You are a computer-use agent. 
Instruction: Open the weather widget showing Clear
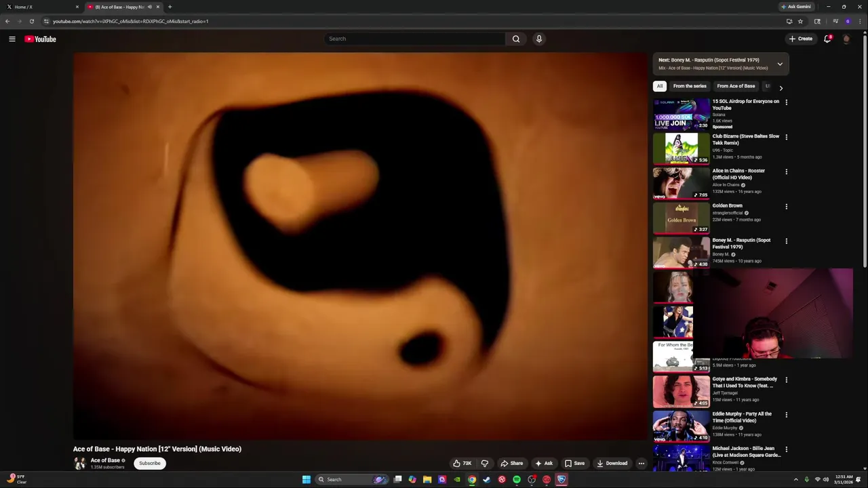point(17,479)
